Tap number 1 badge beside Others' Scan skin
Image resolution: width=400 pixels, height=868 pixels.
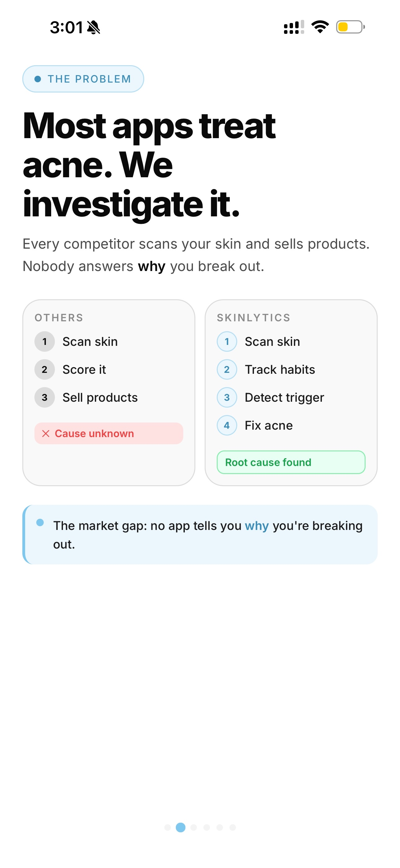click(x=44, y=342)
